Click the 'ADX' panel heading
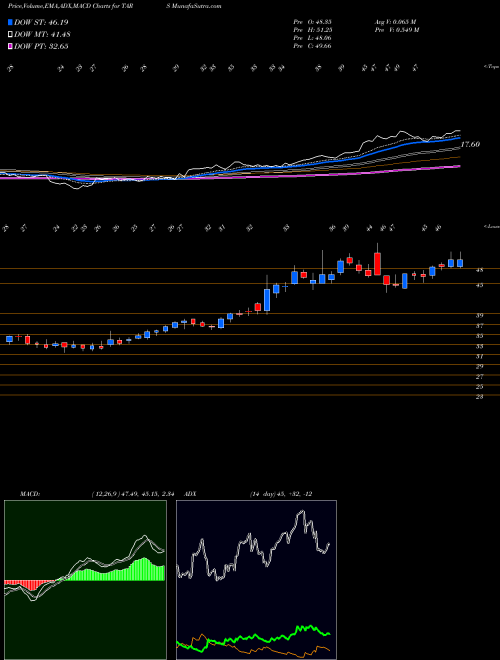This screenshot has width=500, height=660. point(190,494)
